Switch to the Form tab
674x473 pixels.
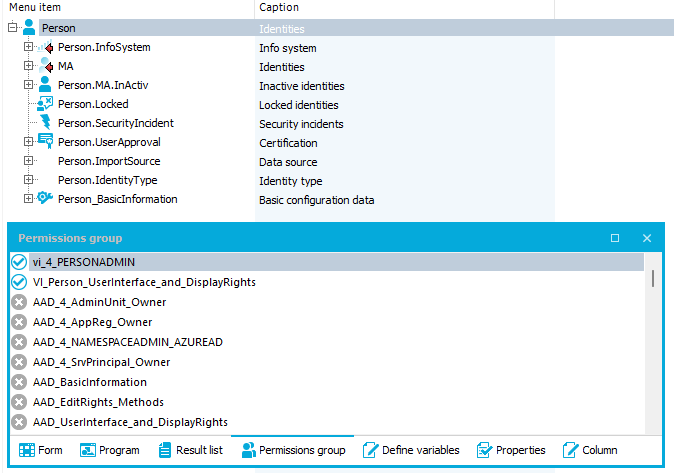pos(41,450)
